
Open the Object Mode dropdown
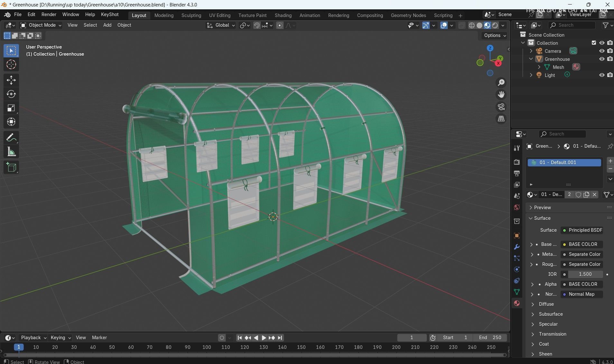tap(41, 25)
